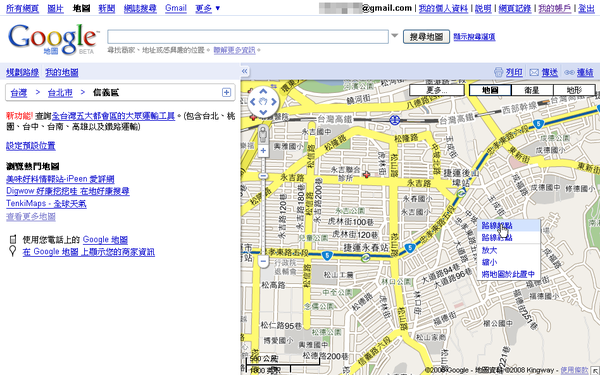The width and height of the screenshot is (600, 375).
Task: Click the zoom slider track
Action: click(x=263, y=214)
